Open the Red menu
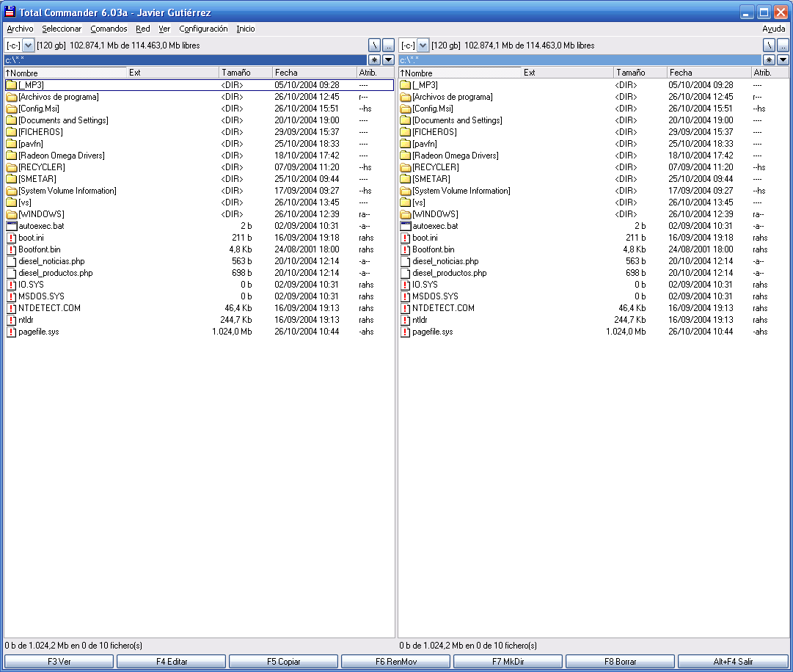Image resolution: width=793 pixels, height=672 pixels. tap(142, 29)
